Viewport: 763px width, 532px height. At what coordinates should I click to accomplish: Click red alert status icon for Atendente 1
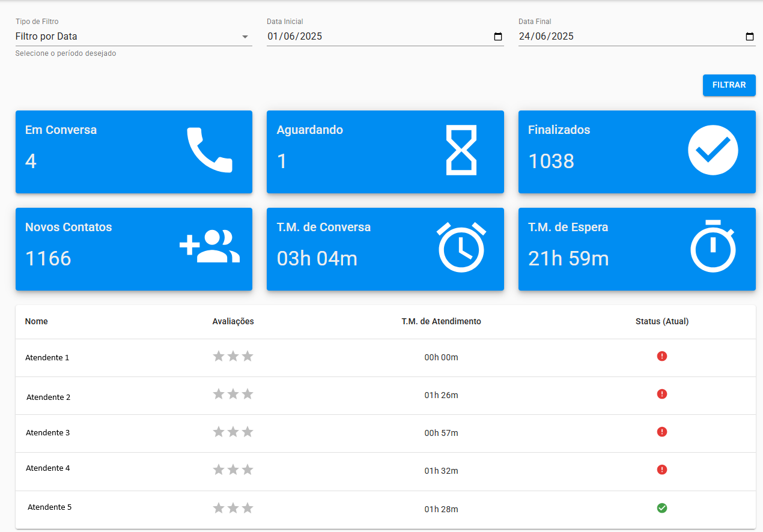point(661,356)
